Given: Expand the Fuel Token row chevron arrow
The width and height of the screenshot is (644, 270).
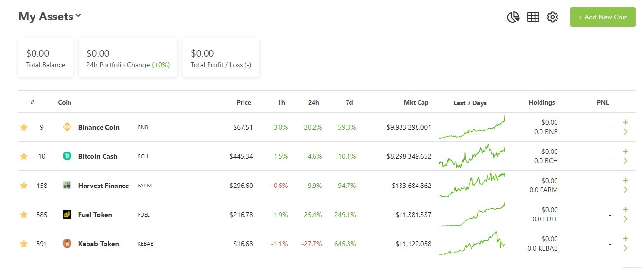Looking at the screenshot, I should [x=626, y=219].
